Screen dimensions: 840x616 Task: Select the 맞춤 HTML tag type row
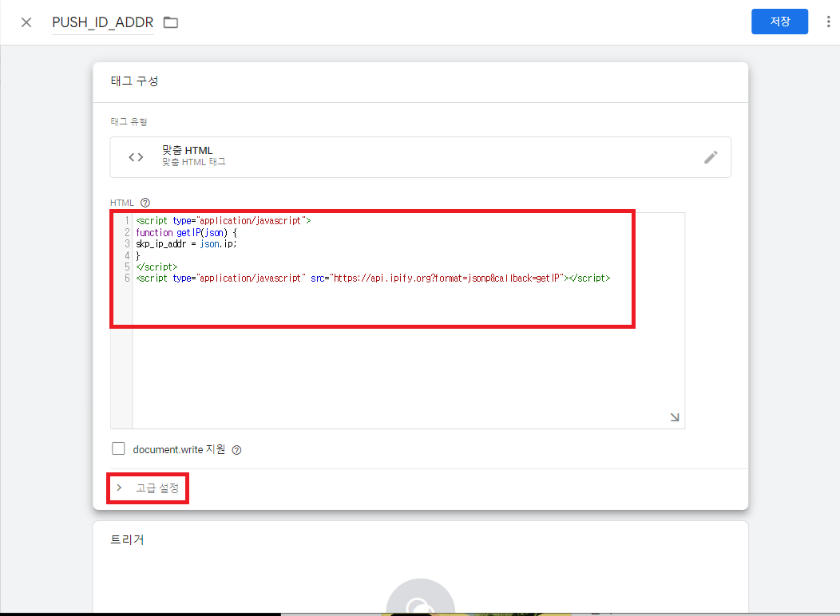(x=421, y=157)
